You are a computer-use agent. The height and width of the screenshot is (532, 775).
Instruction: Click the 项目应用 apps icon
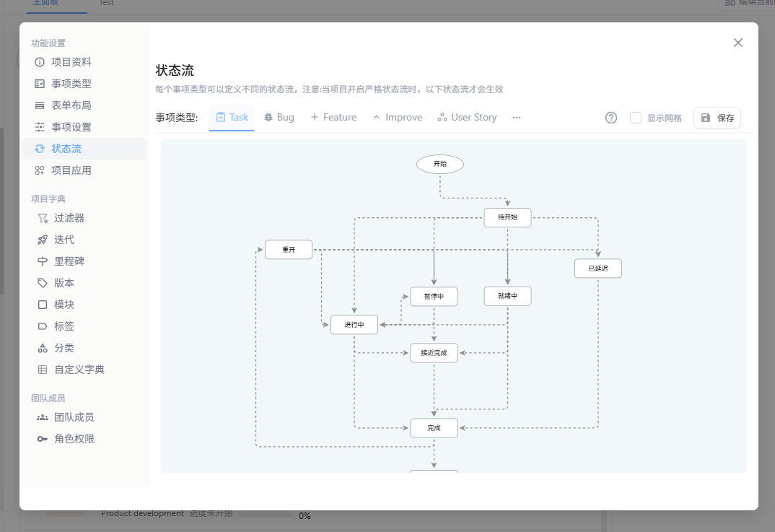coord(40,170)
